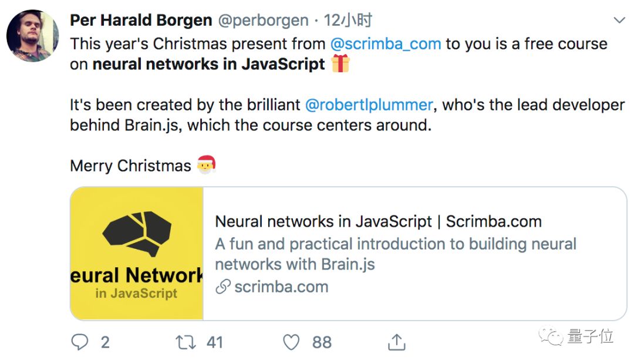Like the tweet with the heart icon
Screen dimensions: 634x364
(x=291, y=342)
